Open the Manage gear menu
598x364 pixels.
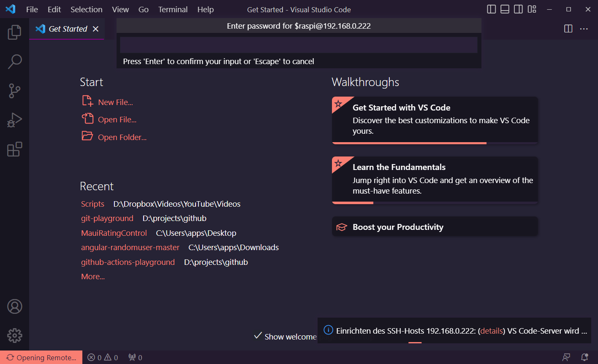coord(14,335)
